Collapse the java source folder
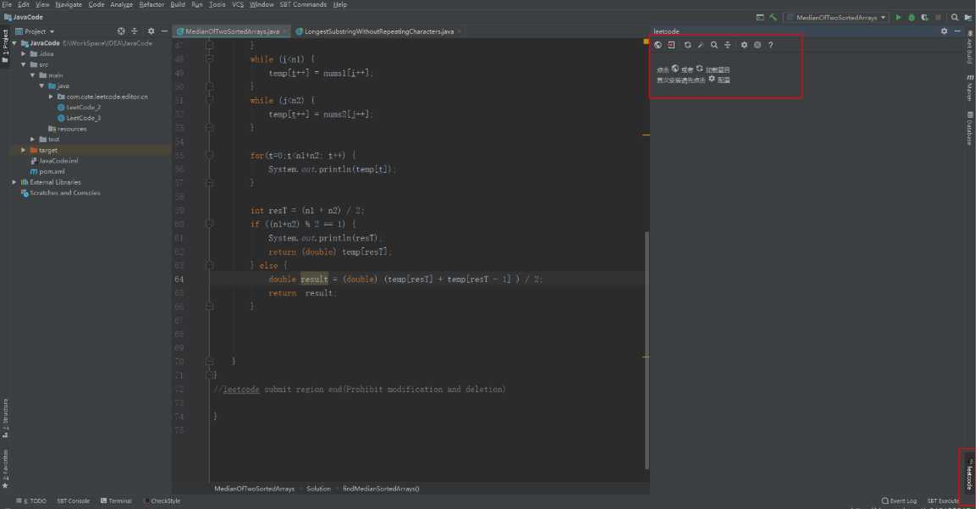The width and height of the screenshot is (980, 509). (41, 86)
